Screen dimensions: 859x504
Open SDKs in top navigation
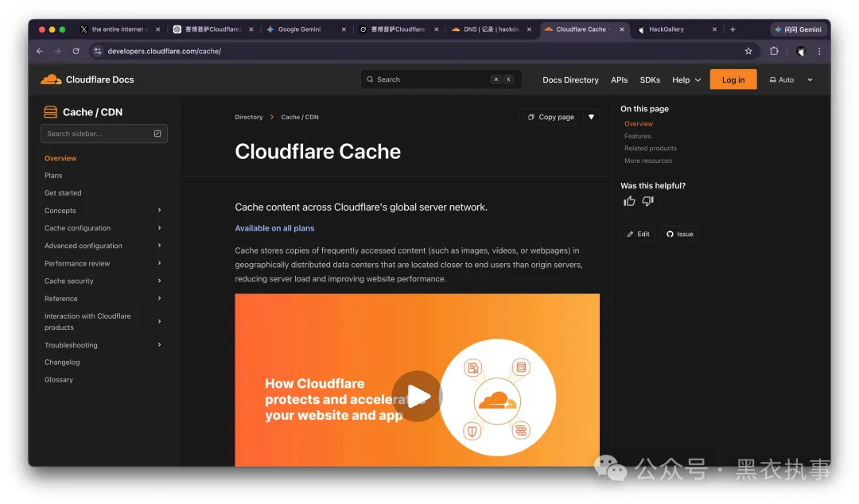[x=650, y=79]
